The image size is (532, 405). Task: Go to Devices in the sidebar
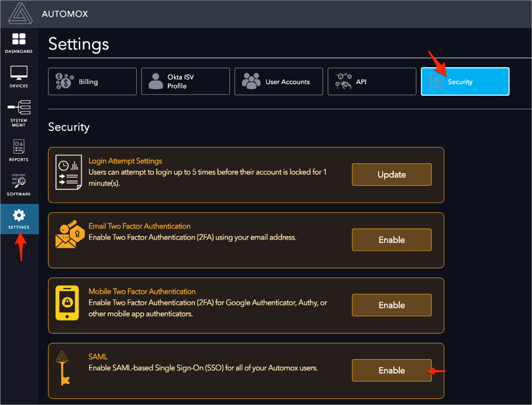coord(19,77)
